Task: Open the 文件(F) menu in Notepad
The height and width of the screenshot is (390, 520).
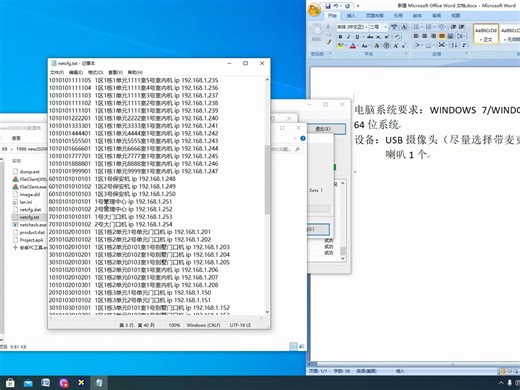Action: (x=57, y=72)
